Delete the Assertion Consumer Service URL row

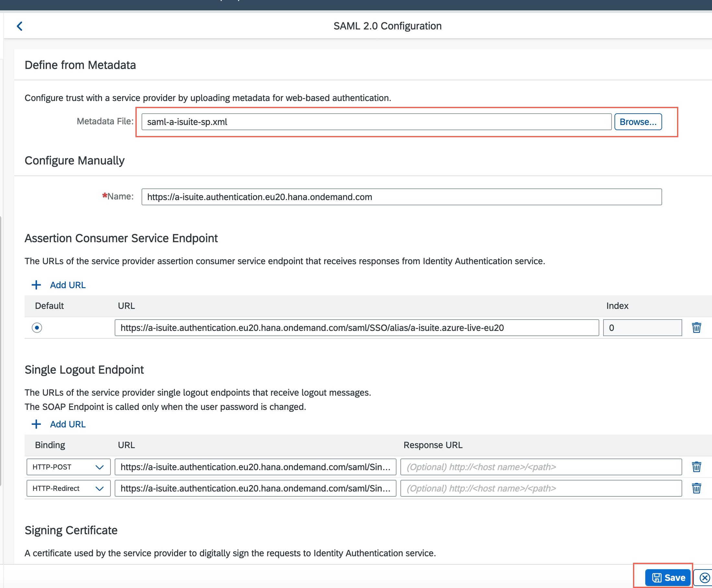pyautogui.click(x=696, y=328)
